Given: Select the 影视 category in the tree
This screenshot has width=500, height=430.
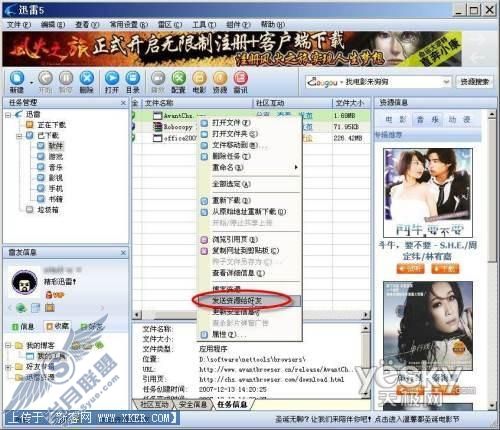Looking at the screenshot, I should pos(56,178).
